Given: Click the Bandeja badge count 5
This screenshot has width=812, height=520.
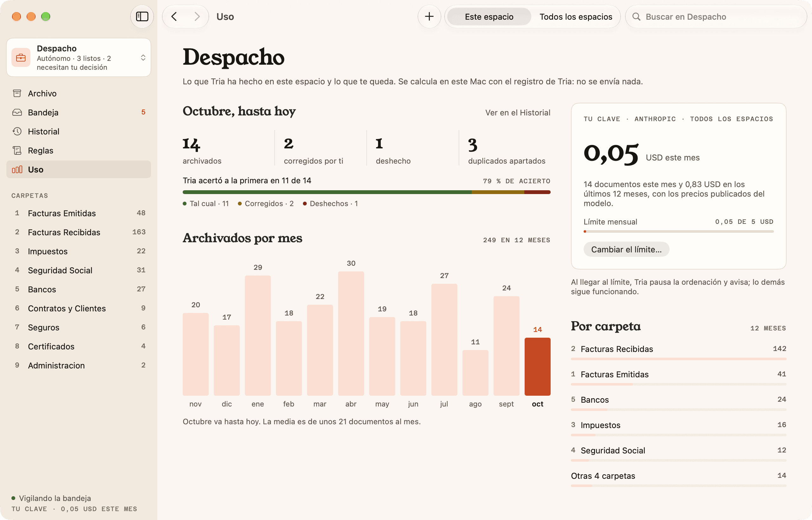Looking at the screenshot, I should [143, 112].
